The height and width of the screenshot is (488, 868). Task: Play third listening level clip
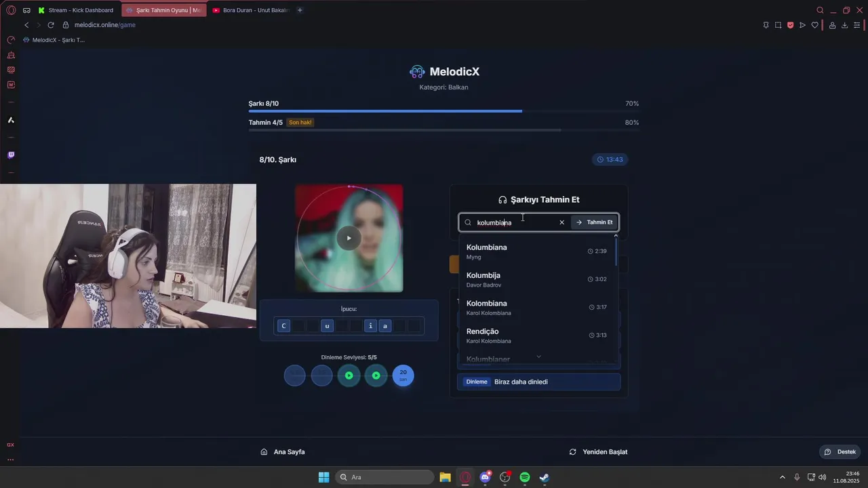click(349, 375)
